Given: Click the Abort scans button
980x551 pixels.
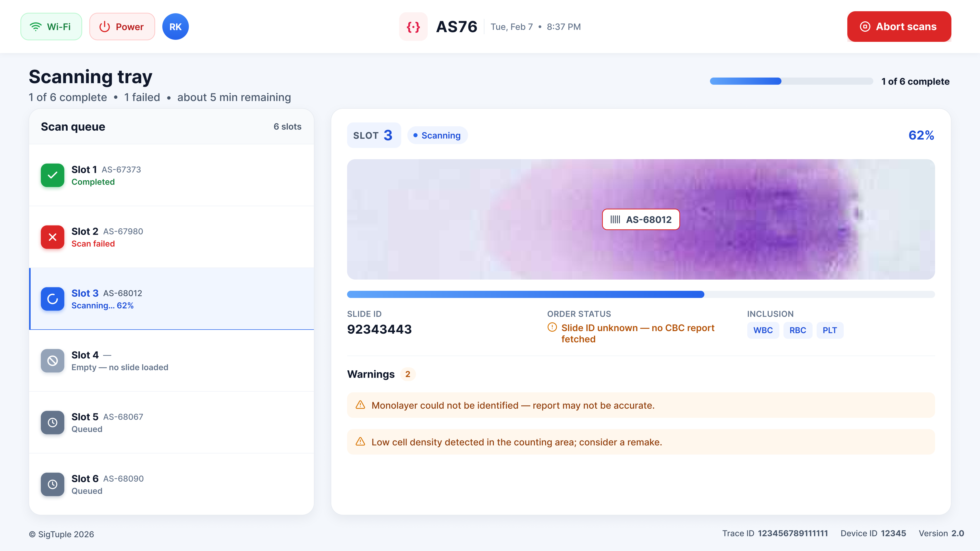Looking at the screenshot, I should tap(899, 27).
